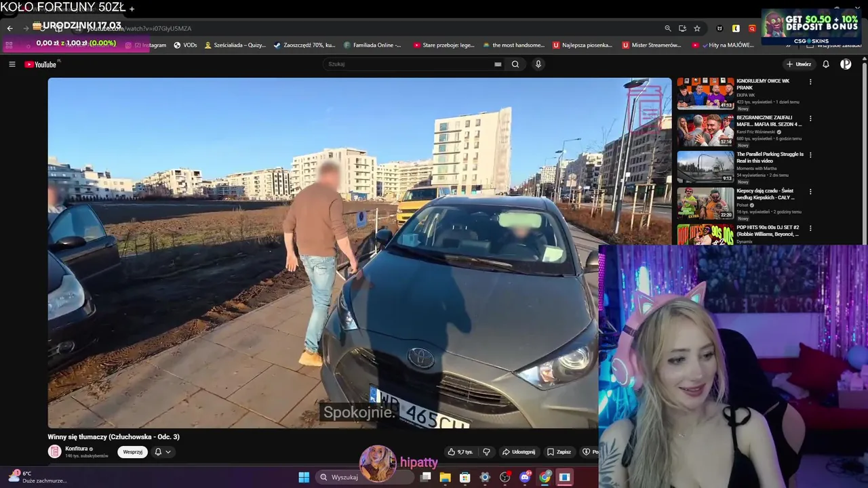Save the video with Zapisz

click(559, 452)
